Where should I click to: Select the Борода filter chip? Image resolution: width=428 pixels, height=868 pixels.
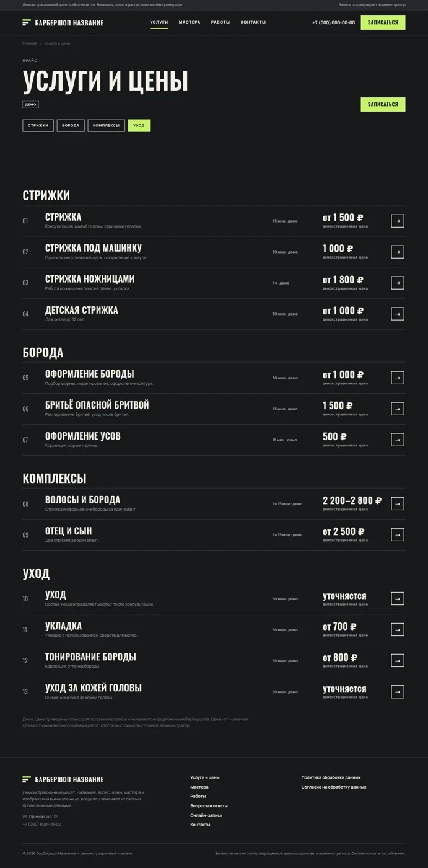pos(71,126)
